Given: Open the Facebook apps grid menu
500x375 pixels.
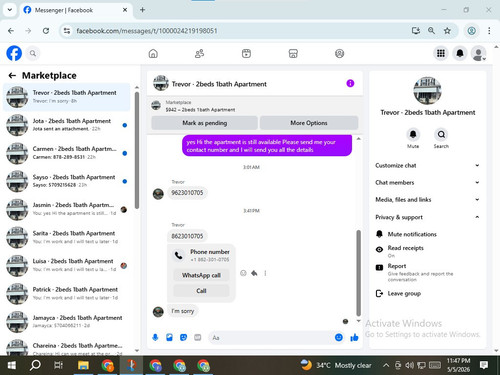Looking at the screenshot, I should coord(441,53).
